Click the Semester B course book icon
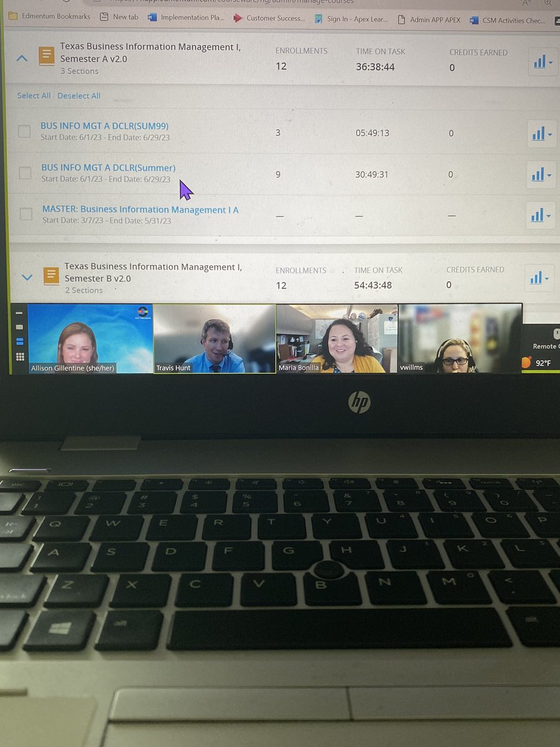560x747 pixels. tap(51, 275)
